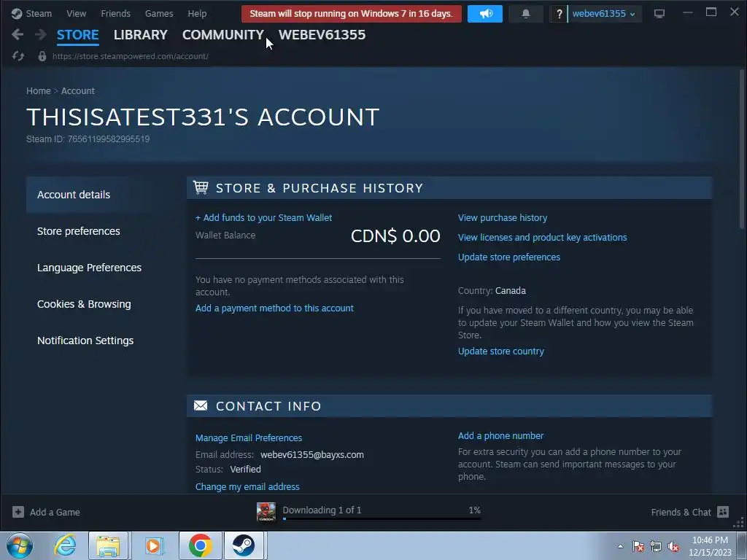Click the Windows 7 end-of-support red banner
Viewport: 747px width, 560px height.
(x=352, y=14)
